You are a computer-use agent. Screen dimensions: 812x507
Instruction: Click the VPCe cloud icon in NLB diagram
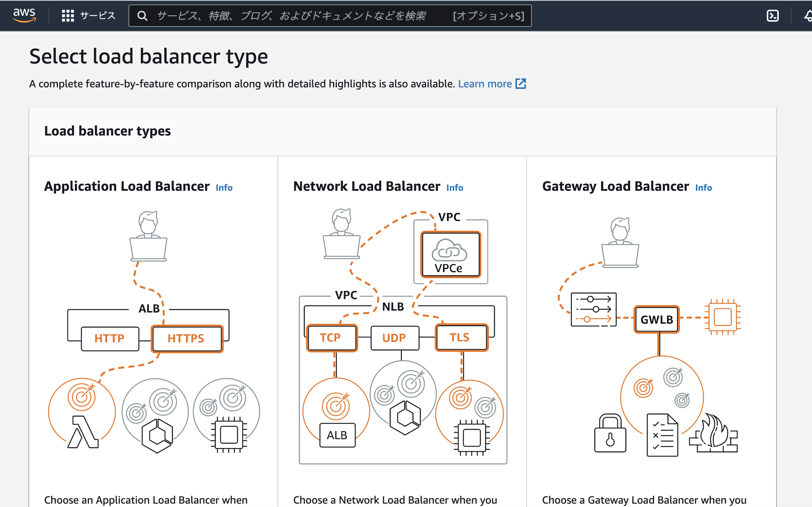click(450, 251)
